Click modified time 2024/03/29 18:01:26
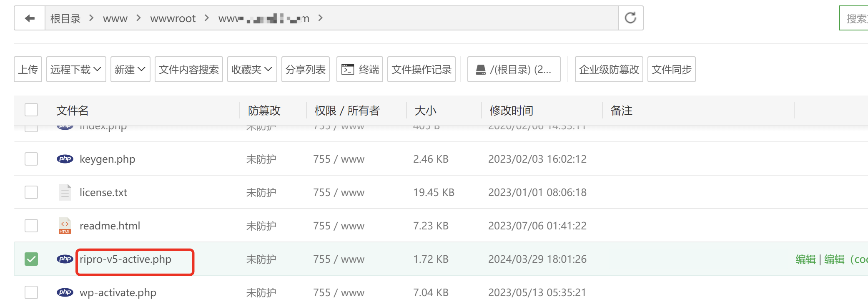 [537, 259]
